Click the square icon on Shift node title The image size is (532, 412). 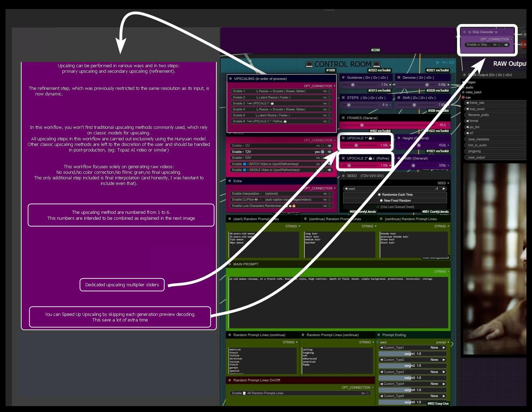click(399, 98)
